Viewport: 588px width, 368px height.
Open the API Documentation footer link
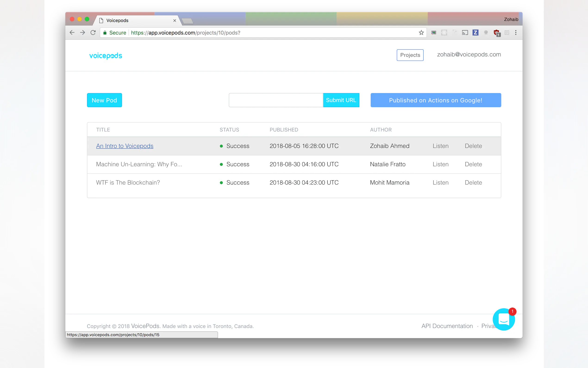pyautogui.click(x=447, y=326)
